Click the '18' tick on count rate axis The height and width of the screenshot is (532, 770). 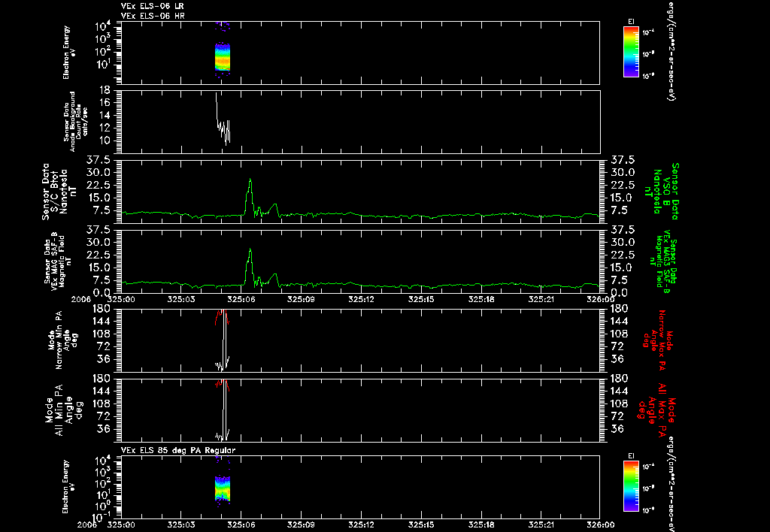[104, 90]
